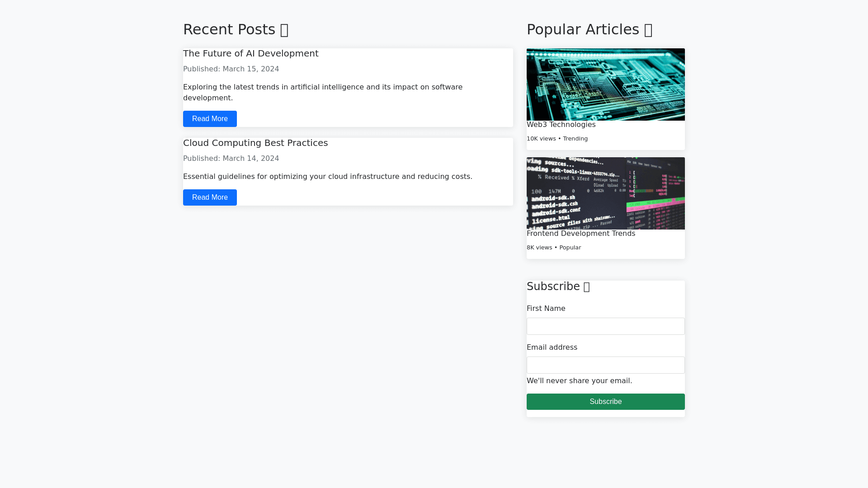Click the 10K views text on Web3 article
The image size is (868, 488).
click(541, 139)
